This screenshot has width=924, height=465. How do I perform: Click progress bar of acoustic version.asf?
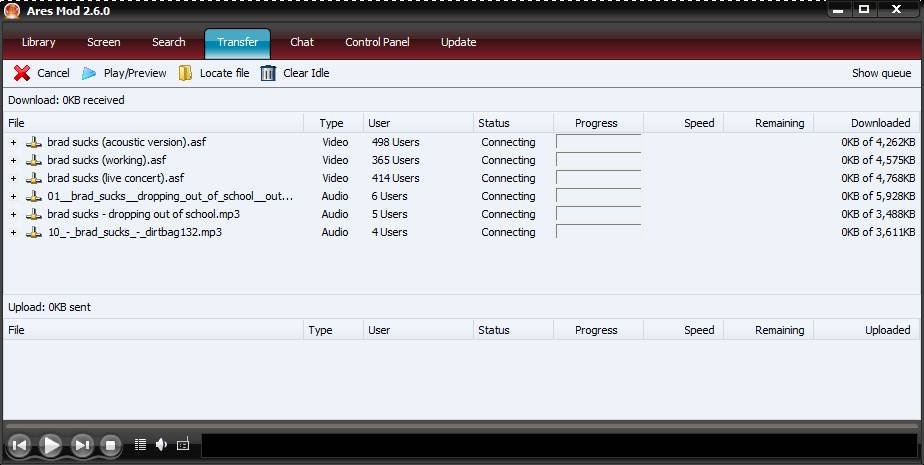tap(599, 142)
